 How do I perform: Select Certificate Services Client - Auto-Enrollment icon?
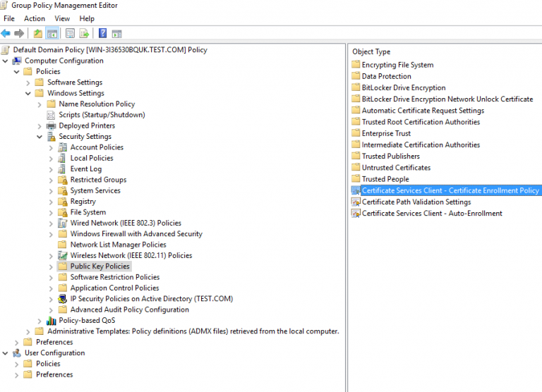click(x=356, y=214)
